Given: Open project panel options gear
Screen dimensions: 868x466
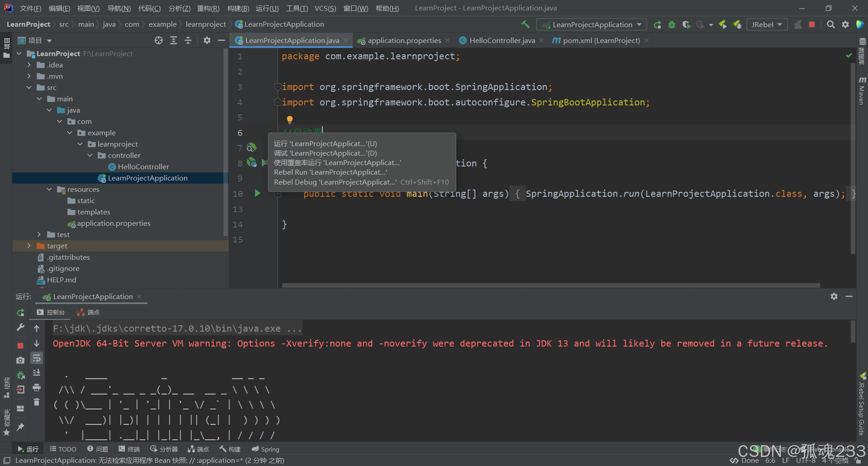Looking at the screenshot, I should tap(207, 41).
